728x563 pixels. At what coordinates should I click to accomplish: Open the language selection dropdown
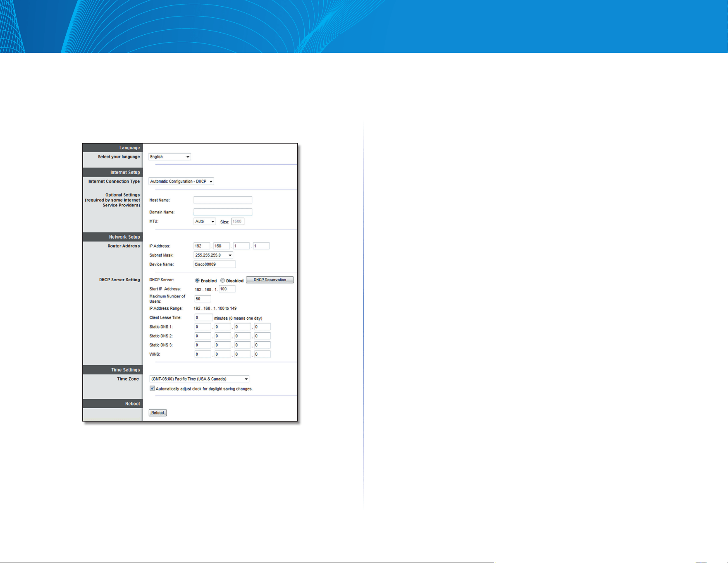click(x=169, y=157)
